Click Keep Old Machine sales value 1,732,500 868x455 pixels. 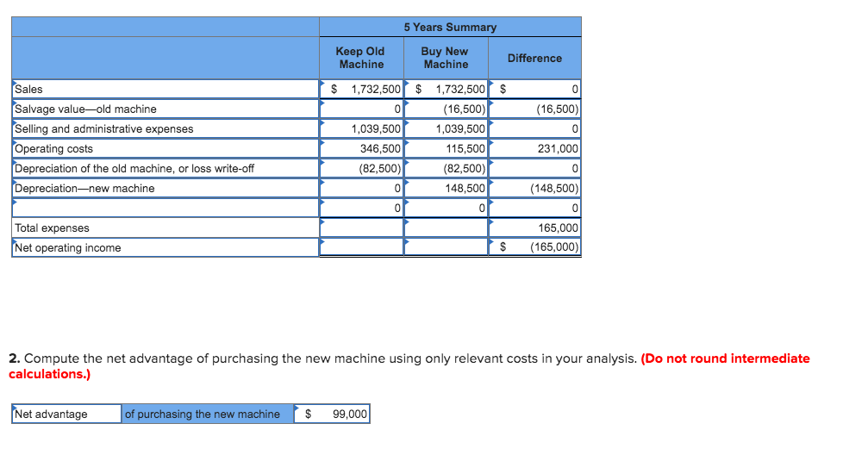pyautogui.click(x=361, y=89)
